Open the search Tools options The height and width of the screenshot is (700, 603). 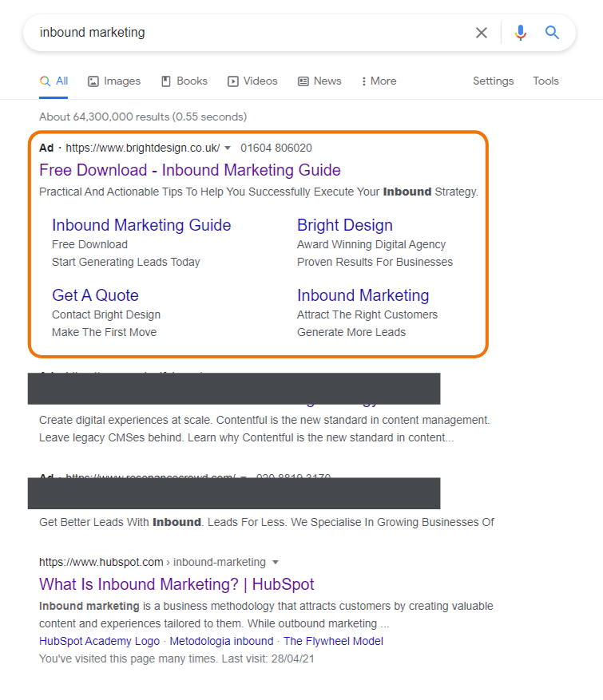[x=545, y=81]
